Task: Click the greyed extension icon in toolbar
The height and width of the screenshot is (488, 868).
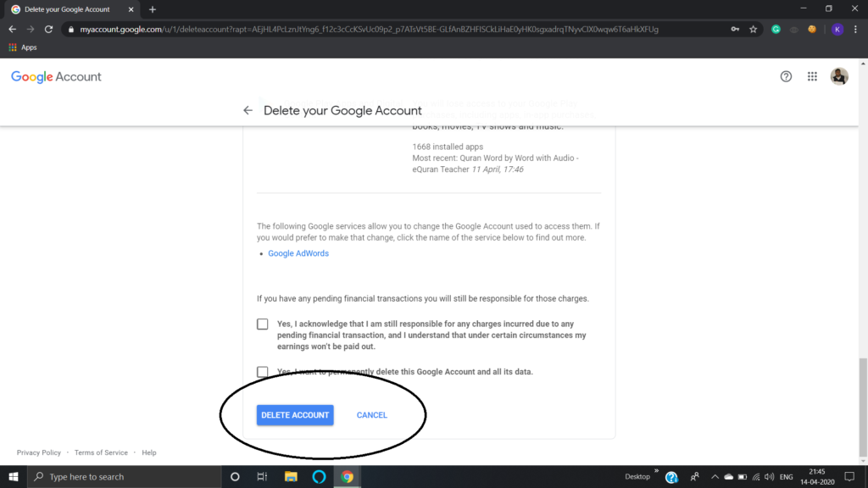Action: click(x=793, y=30)
